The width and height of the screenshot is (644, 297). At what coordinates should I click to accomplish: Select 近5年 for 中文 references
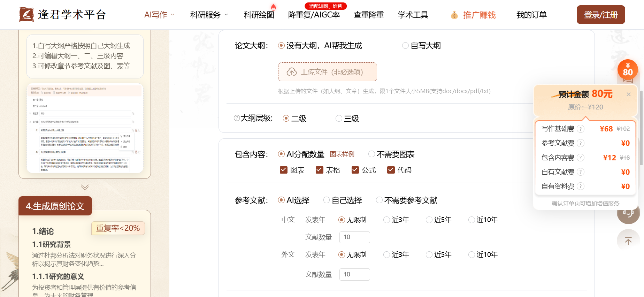click(x=439, y=220)
